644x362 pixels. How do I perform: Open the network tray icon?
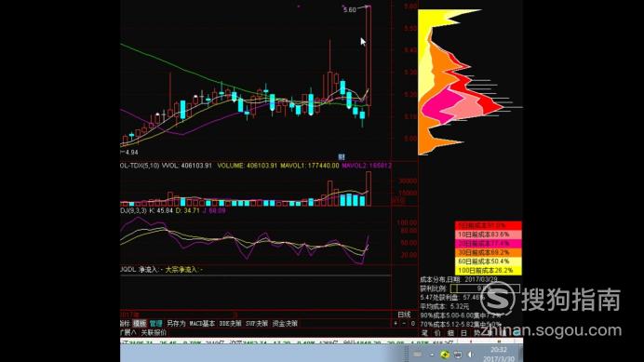pyautogui.click(x=458, y=355)
